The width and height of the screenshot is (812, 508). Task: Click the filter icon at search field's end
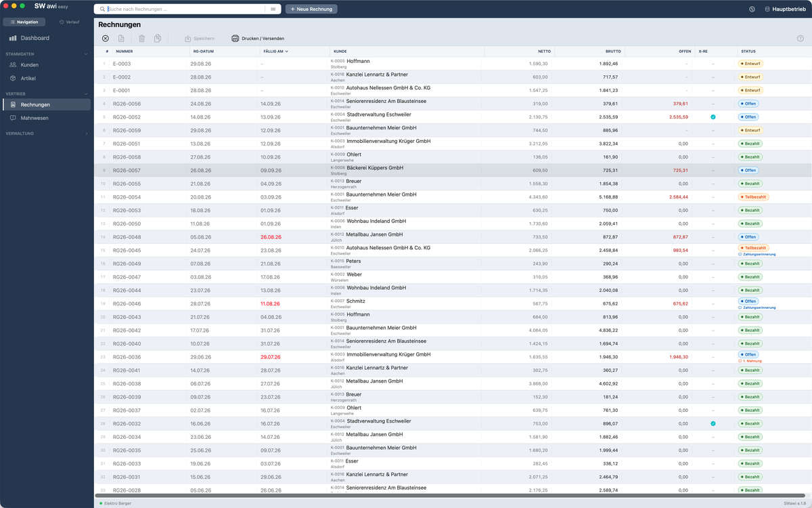tap(273, 9)
